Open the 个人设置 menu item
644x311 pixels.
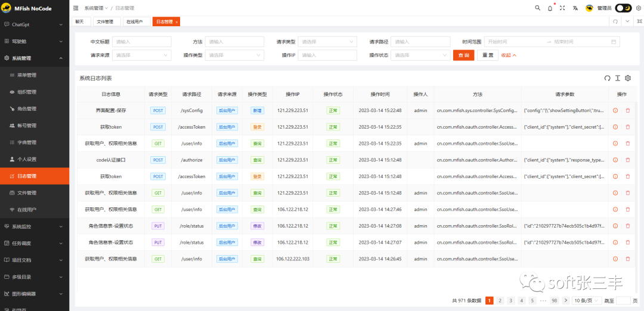click(35, 159)
